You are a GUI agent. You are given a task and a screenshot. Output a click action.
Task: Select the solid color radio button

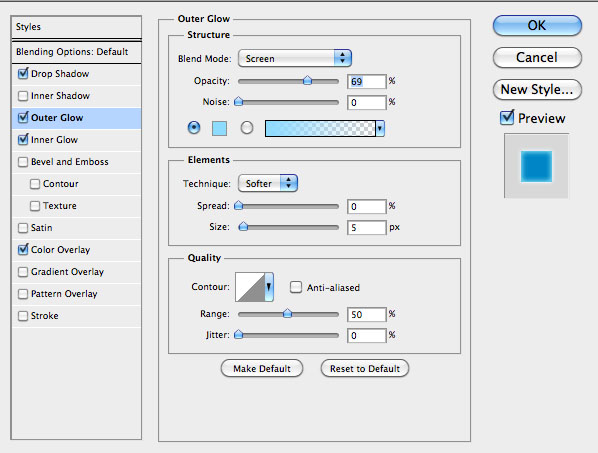[x=194, y=128]
